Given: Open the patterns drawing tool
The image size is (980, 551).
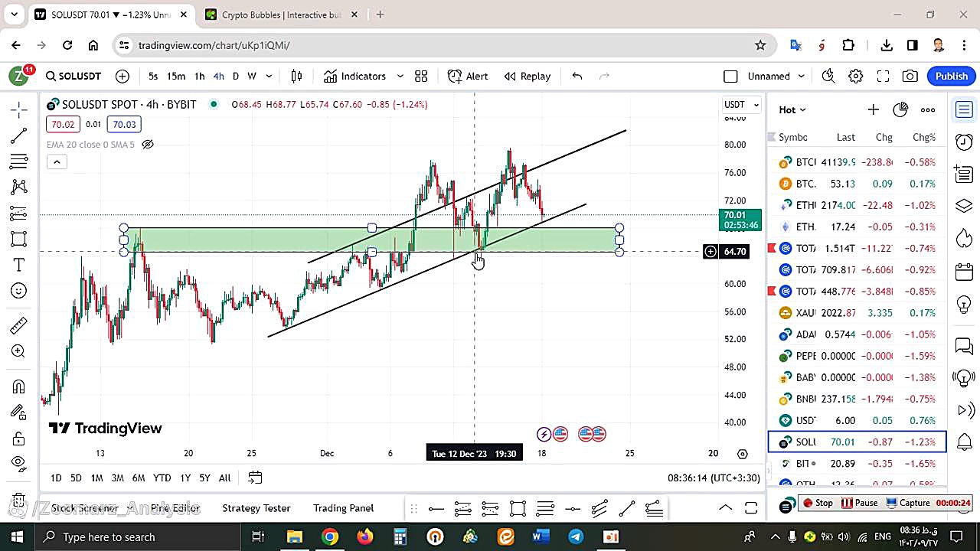Looking at the screenshot, I should click(x=19, y=187).
